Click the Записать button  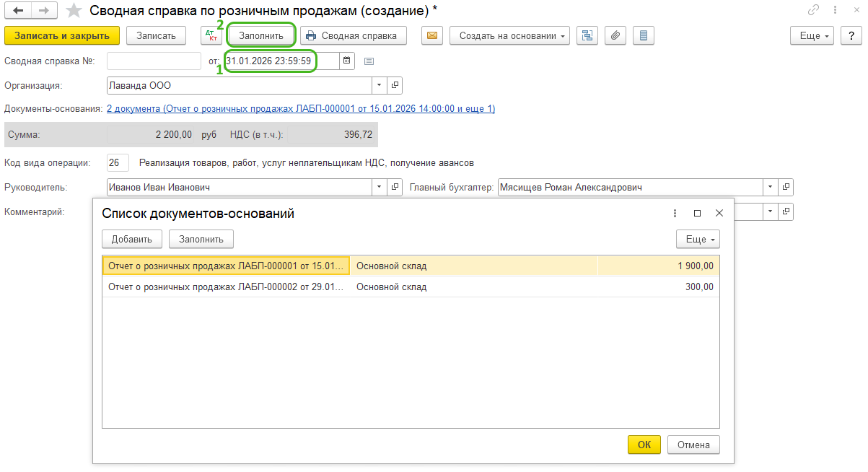point(156,35)
